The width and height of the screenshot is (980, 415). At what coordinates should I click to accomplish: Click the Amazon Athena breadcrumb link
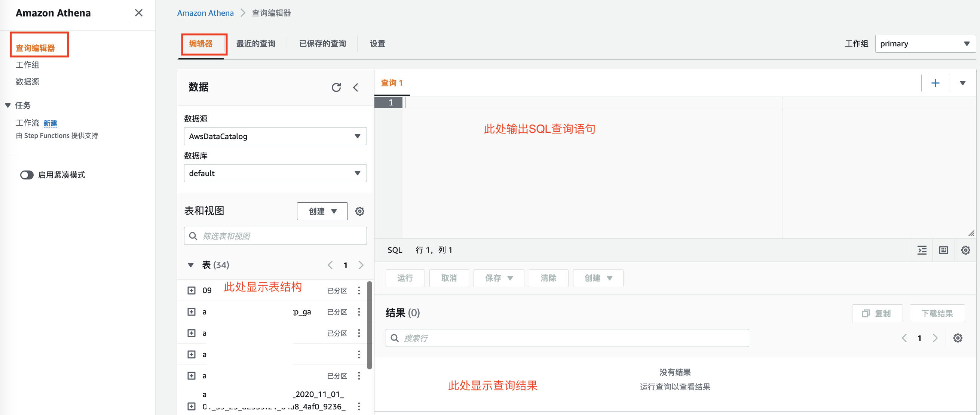[205, 13]
